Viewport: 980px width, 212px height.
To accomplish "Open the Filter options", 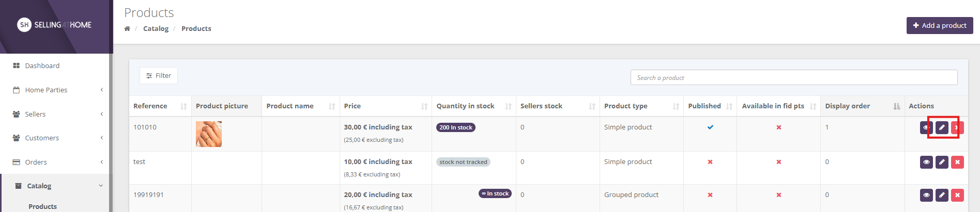I will (158, 76).
